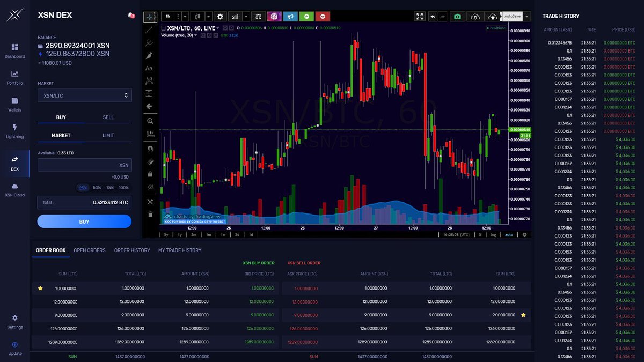Screen dimensions: 644x362
Task: Select the 100% amount option
Action: (x=123, y=188)
